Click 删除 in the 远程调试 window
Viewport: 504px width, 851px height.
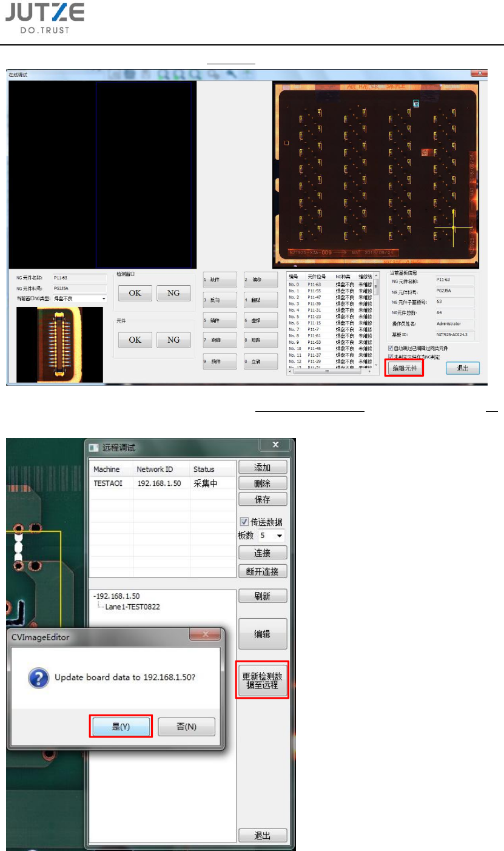coord(263,483)
